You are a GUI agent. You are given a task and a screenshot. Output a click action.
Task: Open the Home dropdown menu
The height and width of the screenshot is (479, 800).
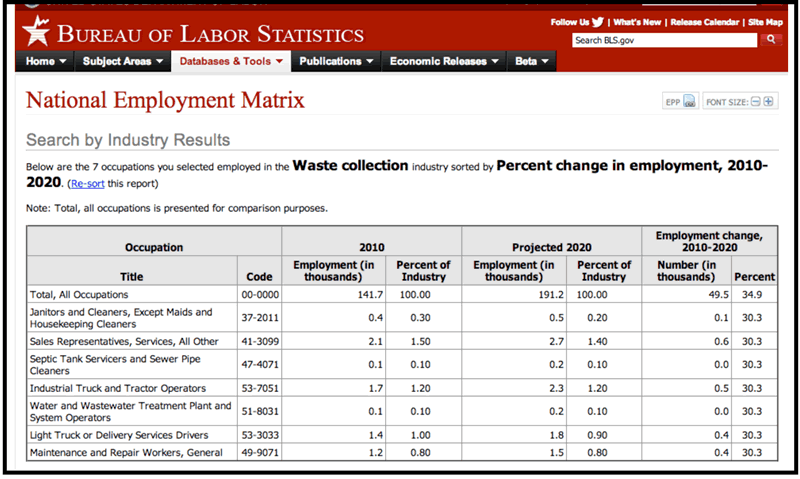coord(45,61)
